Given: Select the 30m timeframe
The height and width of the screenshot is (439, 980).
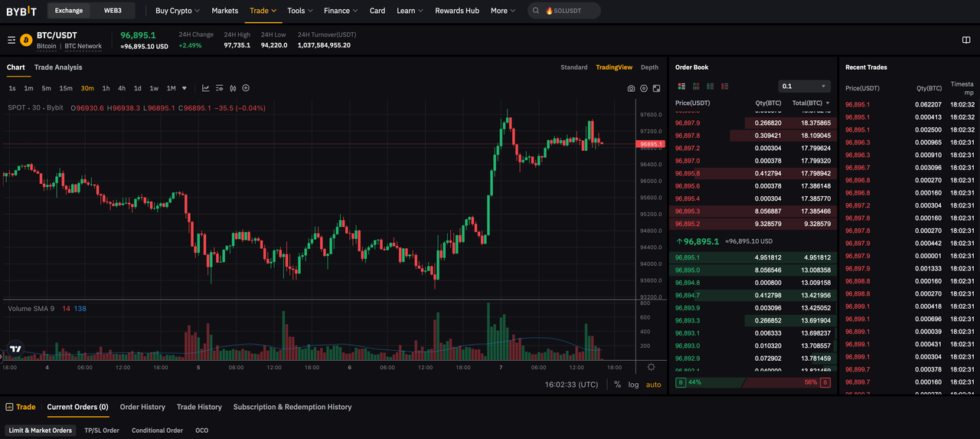Looking at the screenshot, I should point(87,88).
